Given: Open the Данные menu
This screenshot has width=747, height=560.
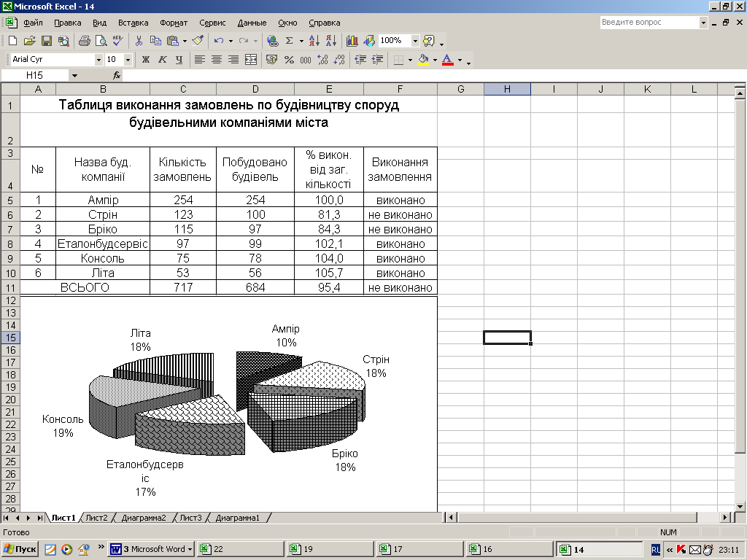Looking at the screenshot, I should (252, 23).
